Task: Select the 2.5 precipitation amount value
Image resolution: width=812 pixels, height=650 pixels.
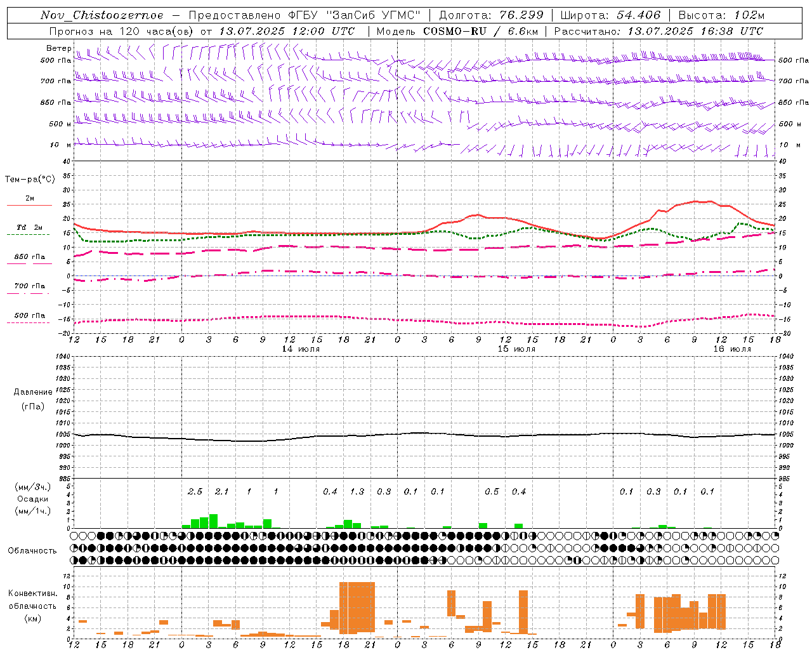Action: pos(195,491)
